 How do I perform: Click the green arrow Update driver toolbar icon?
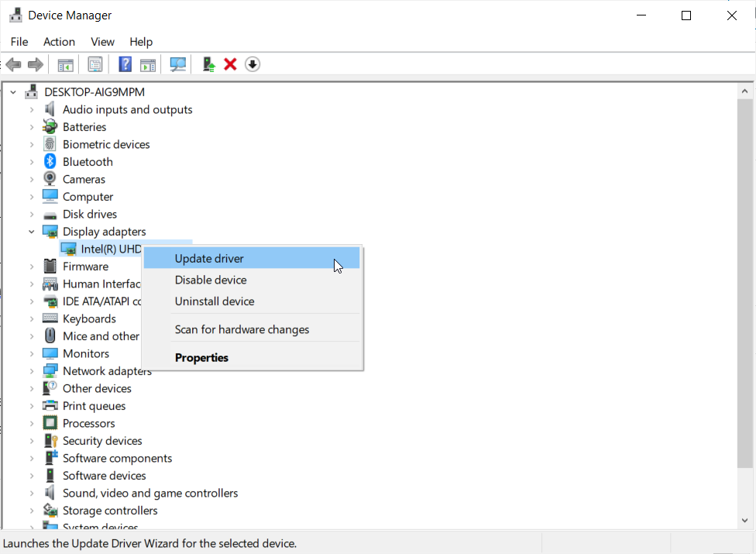[x=208, y=64]
